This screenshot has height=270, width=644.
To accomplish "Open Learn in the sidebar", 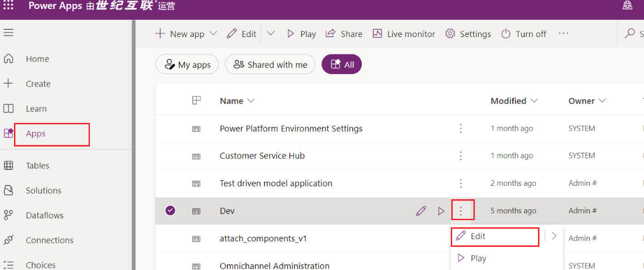I will click(36, 109).
